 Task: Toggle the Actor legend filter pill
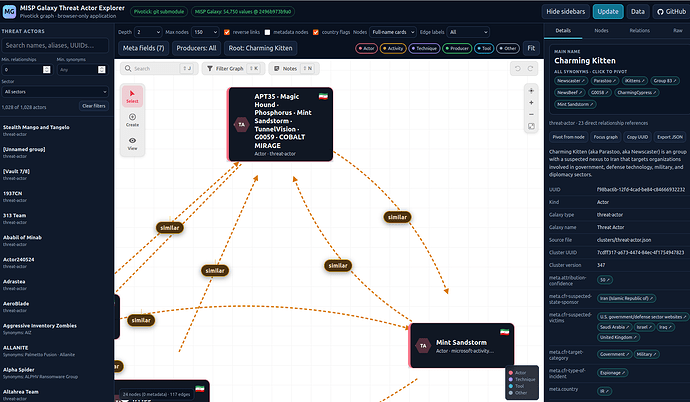pos(366,48)
